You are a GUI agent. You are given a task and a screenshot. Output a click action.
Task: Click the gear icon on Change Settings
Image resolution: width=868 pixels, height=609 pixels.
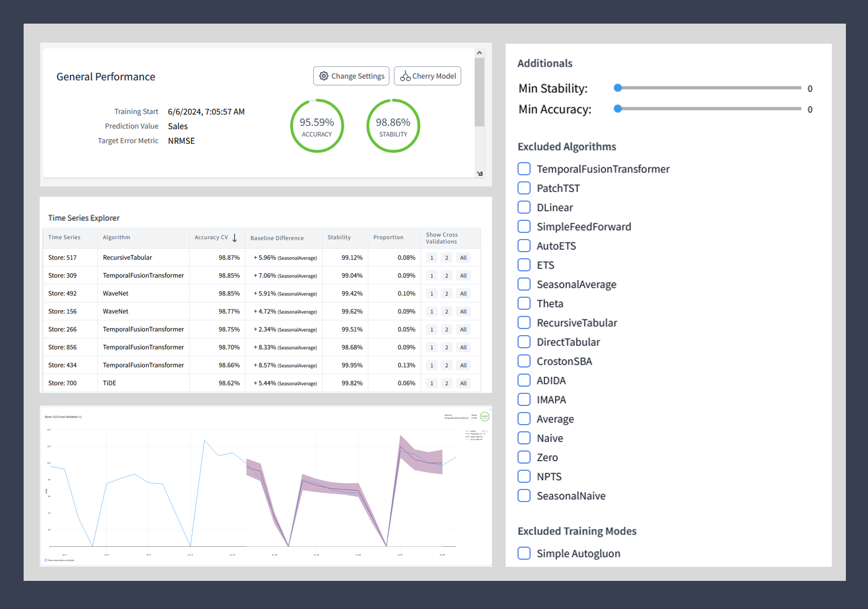coord(325,76)
